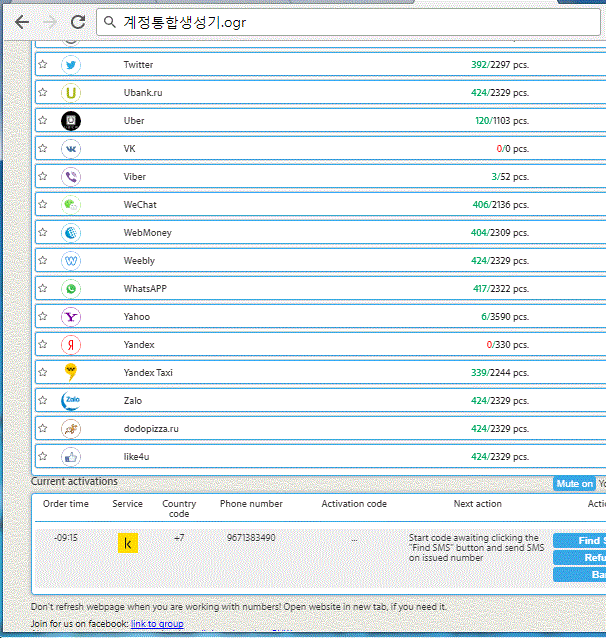Click the WhatsAPP logo icon
The image size is (606, 638).
tap(71, 289)
